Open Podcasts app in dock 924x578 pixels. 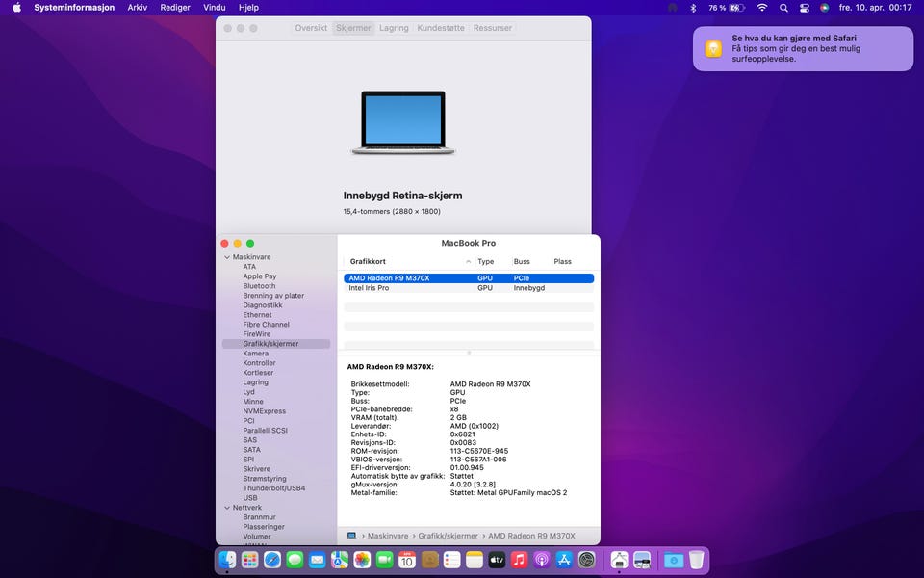tap(542, 559)
